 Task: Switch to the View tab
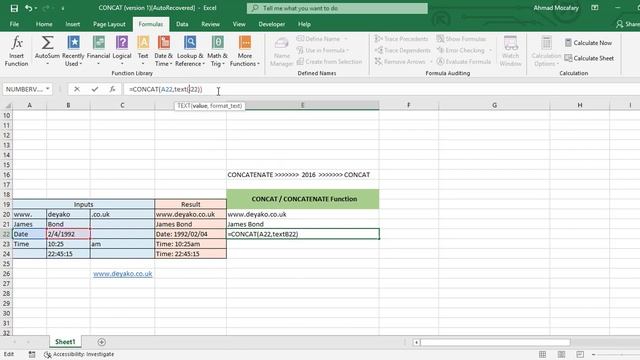[239, 24]
